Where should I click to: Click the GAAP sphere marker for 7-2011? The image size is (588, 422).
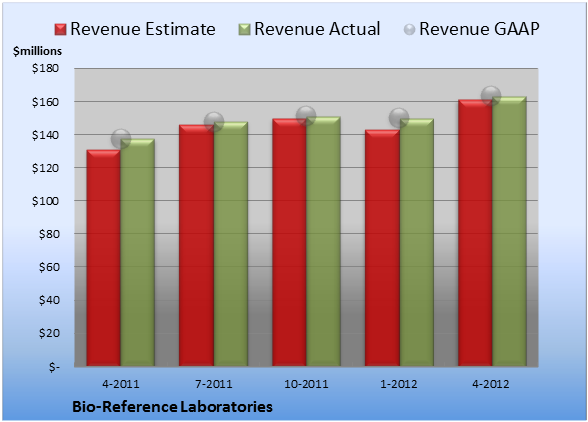214,122
